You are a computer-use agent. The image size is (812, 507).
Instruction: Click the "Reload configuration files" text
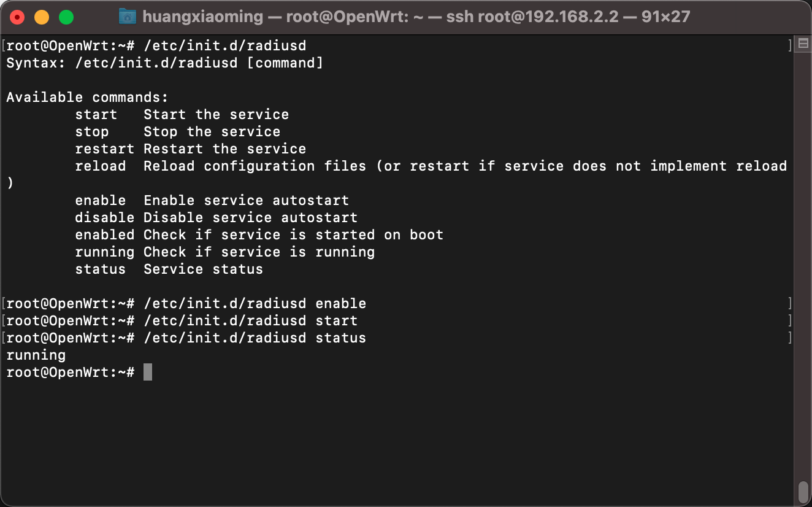255,166
